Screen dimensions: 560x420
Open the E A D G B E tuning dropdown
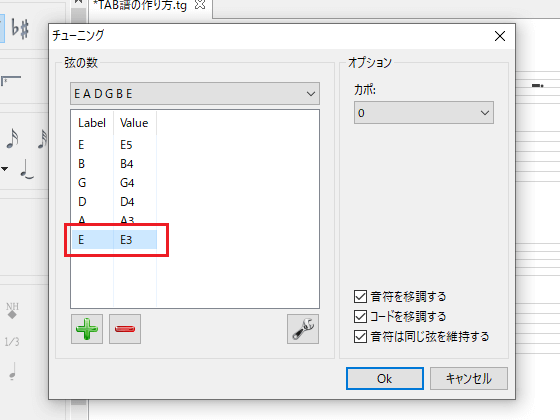pyautogui.click(x=195, y=94)
